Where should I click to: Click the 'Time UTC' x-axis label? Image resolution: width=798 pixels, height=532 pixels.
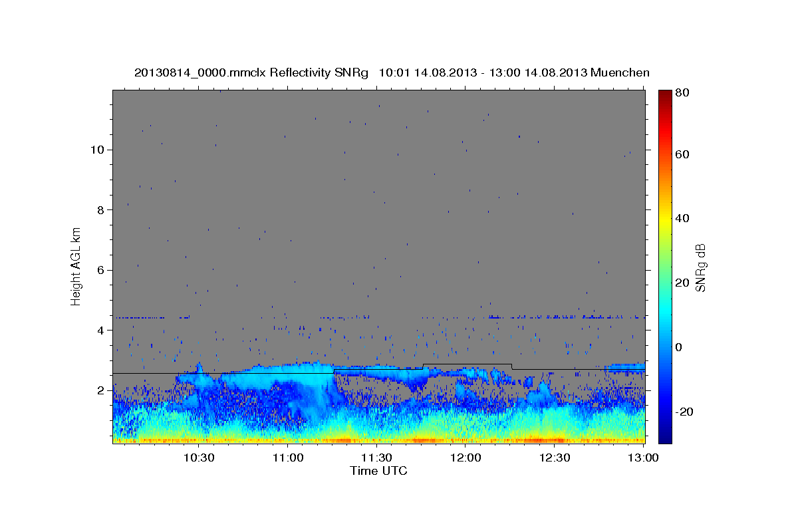pos(378,471)
